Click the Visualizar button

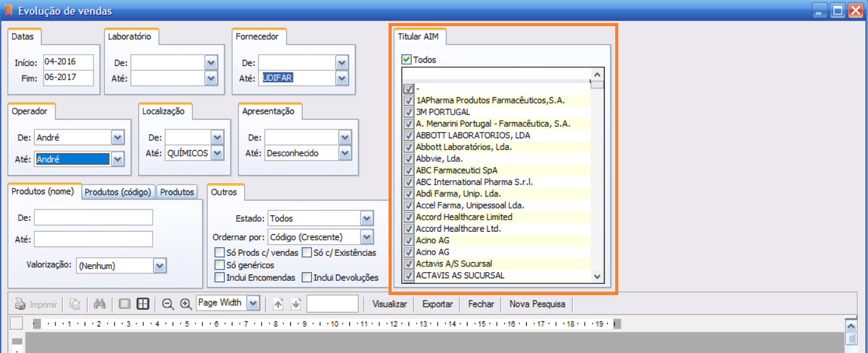(390, 304)
